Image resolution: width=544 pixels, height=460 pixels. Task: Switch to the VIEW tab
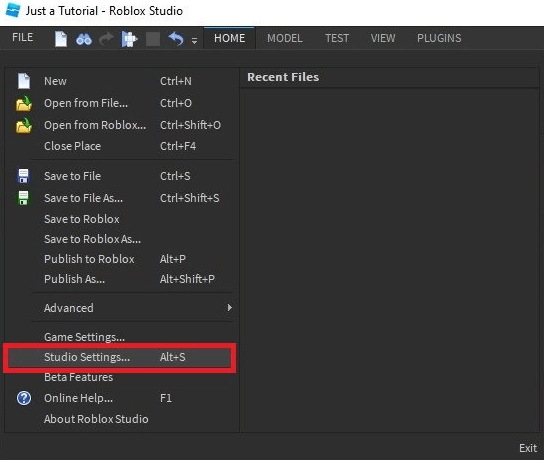383,38
